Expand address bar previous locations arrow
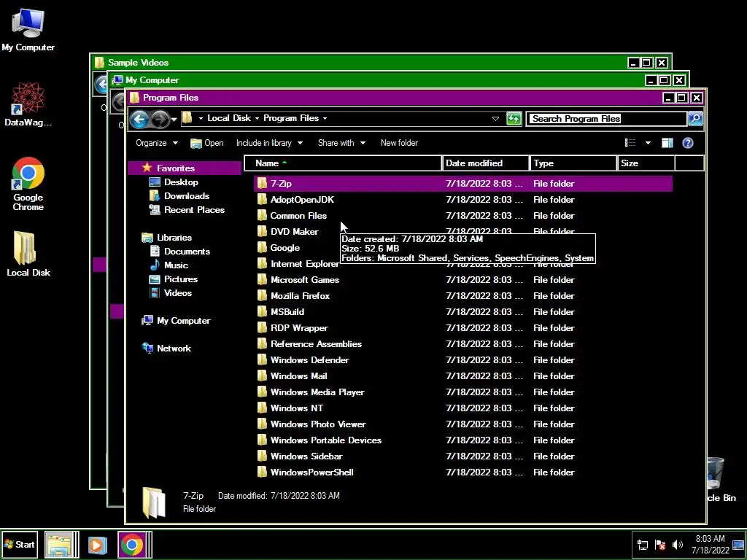 (495, 119)
